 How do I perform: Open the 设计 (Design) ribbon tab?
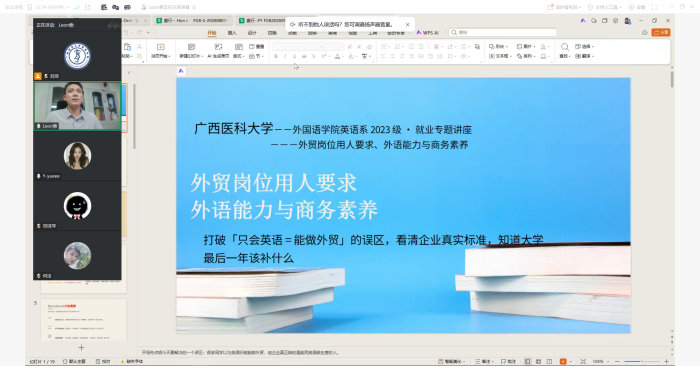tap(252, 33)
